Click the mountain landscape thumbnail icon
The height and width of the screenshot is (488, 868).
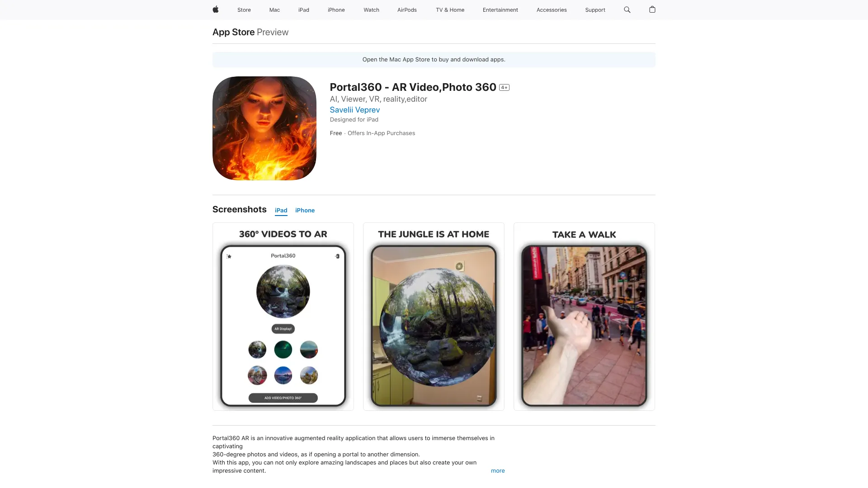pos(309,375)
